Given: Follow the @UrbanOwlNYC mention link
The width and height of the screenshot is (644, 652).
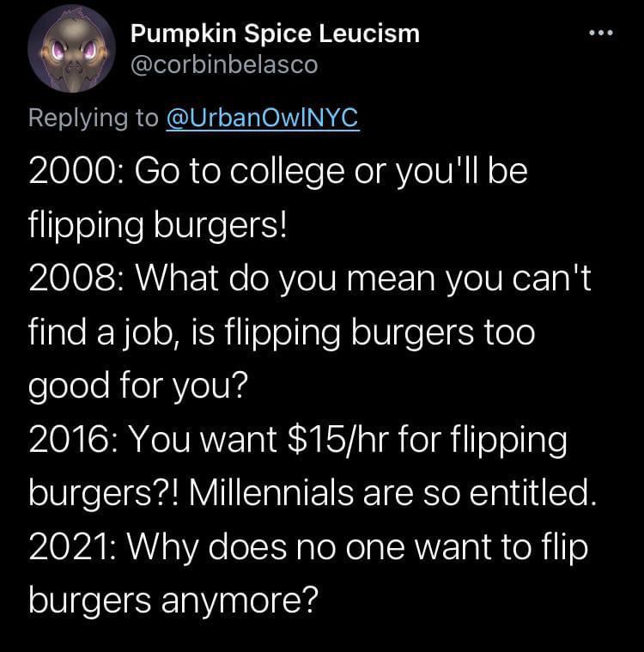Looking at the screenshot, I should click(x=263, y=118).
